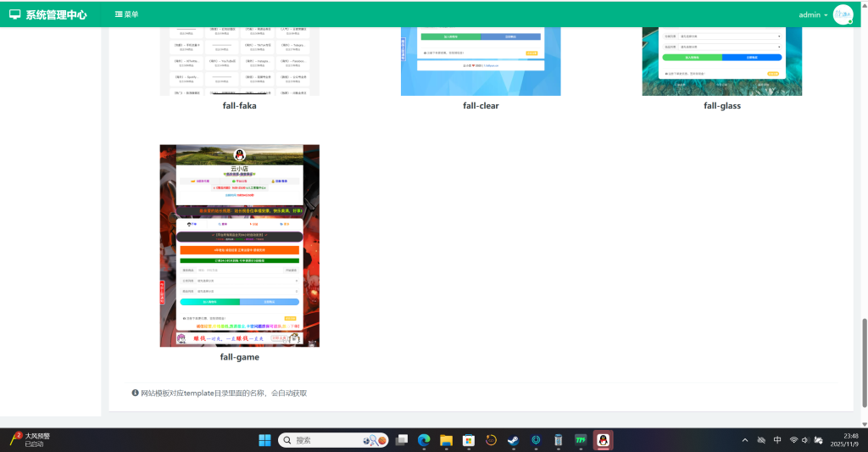Open the 大风预警 weather widget

click(31, 440)
